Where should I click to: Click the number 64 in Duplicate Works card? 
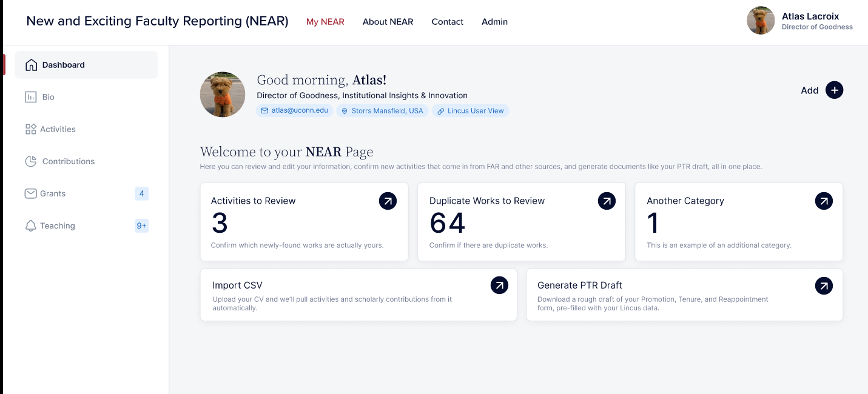point(448,223)
